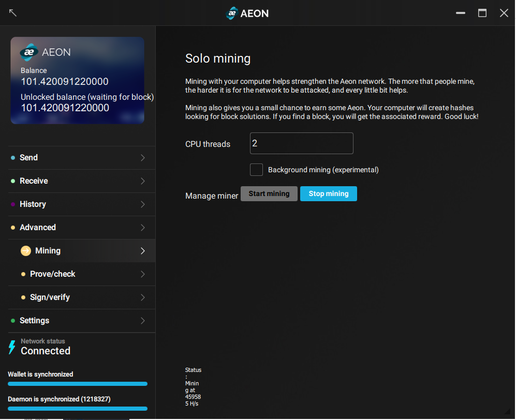This screenshot has width=516, height=420.
Task: Expand the Receive chevron arrow
Action: 142,181
